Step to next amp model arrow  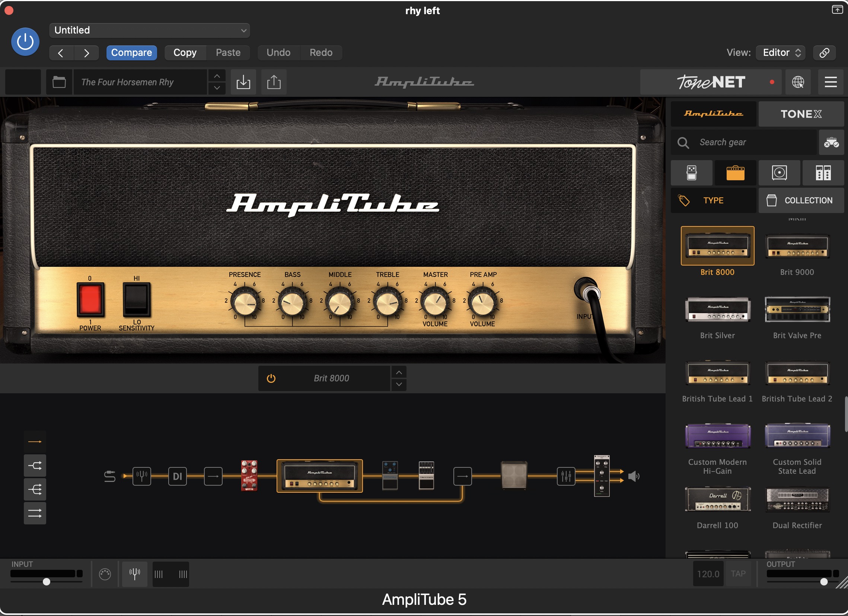(x=399, y=384)
